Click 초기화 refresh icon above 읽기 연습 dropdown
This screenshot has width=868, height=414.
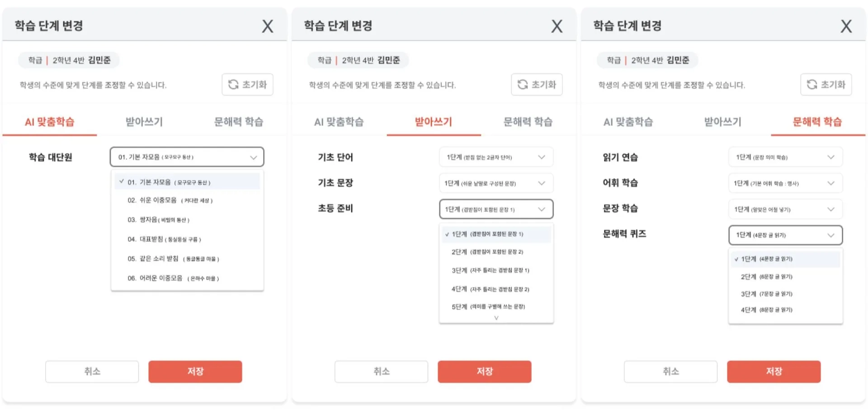(812, 85)
